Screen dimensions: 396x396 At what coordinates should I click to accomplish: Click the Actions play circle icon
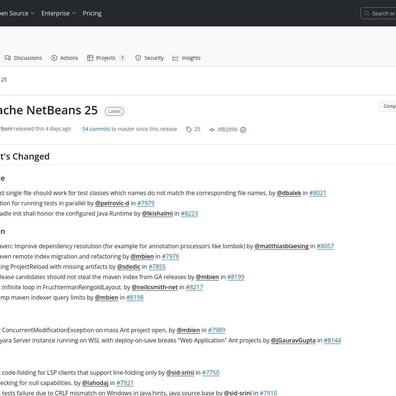click(x=54, y=58)
